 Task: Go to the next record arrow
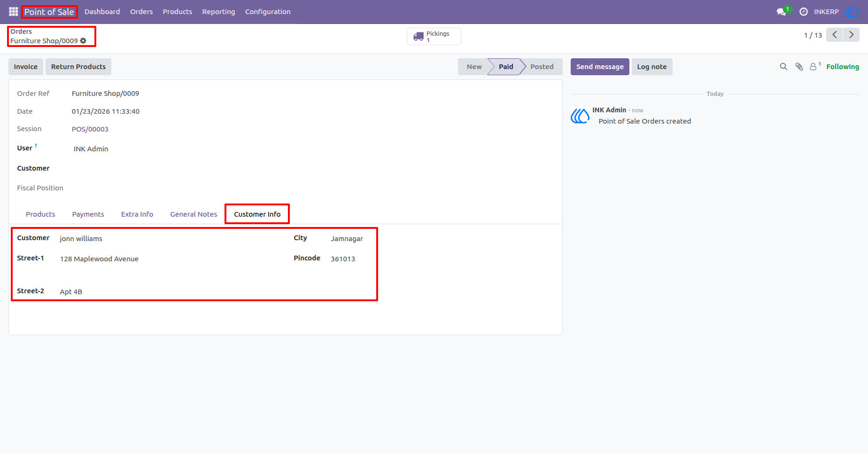click(x=851, y=35)
